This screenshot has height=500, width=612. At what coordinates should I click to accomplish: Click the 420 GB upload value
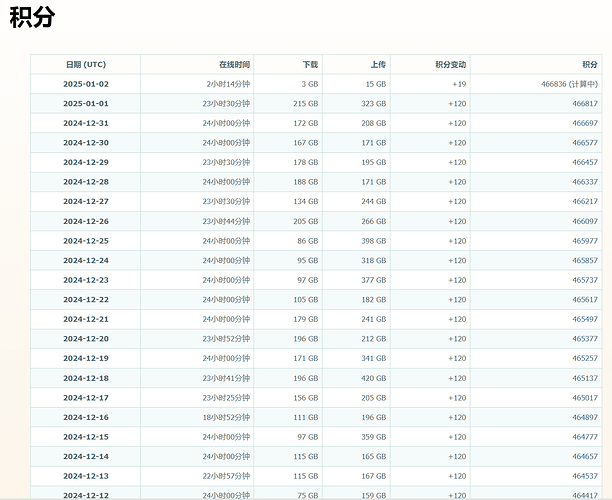pos(374,378)
